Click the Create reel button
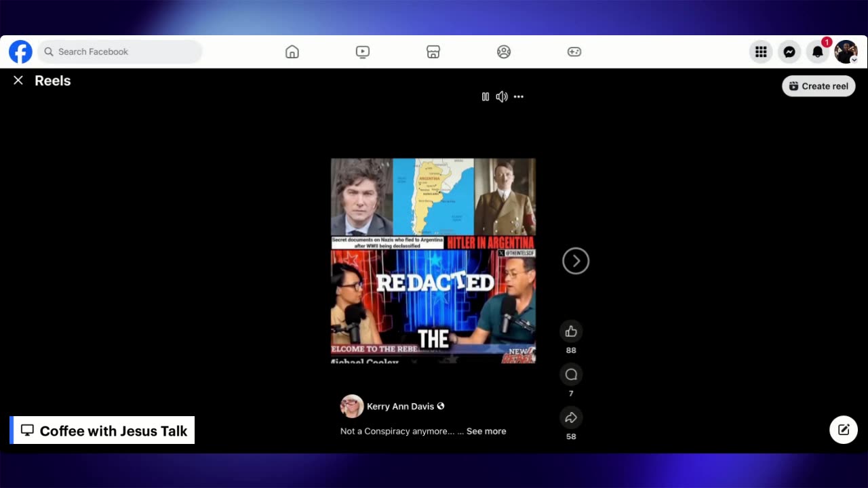The image size is (868, 488). click(818, 86)
